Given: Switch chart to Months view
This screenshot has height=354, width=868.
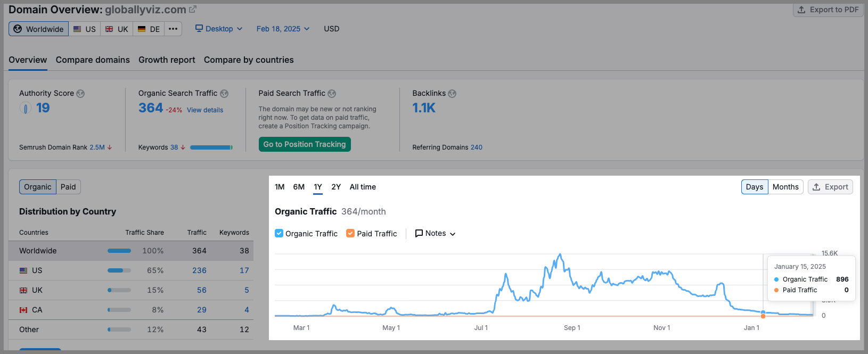Looking at the screenshot, I should tap(785, 187).
